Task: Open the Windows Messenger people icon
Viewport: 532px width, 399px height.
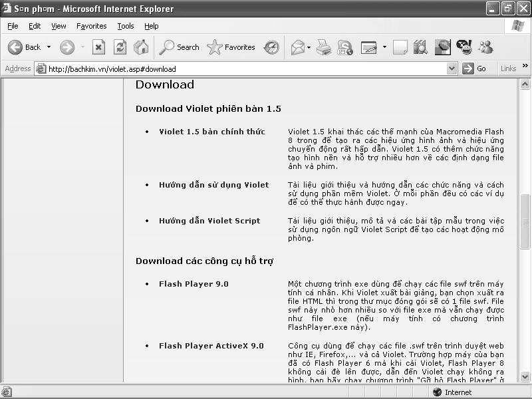Action: coord(485,47)
